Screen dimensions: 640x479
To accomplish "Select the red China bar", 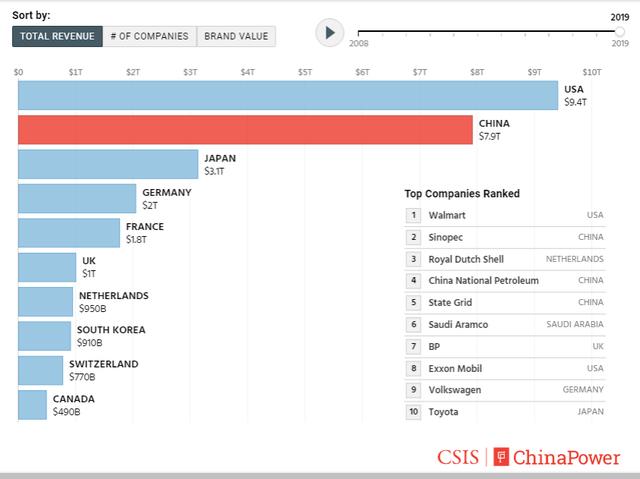I will coord(245,129).
